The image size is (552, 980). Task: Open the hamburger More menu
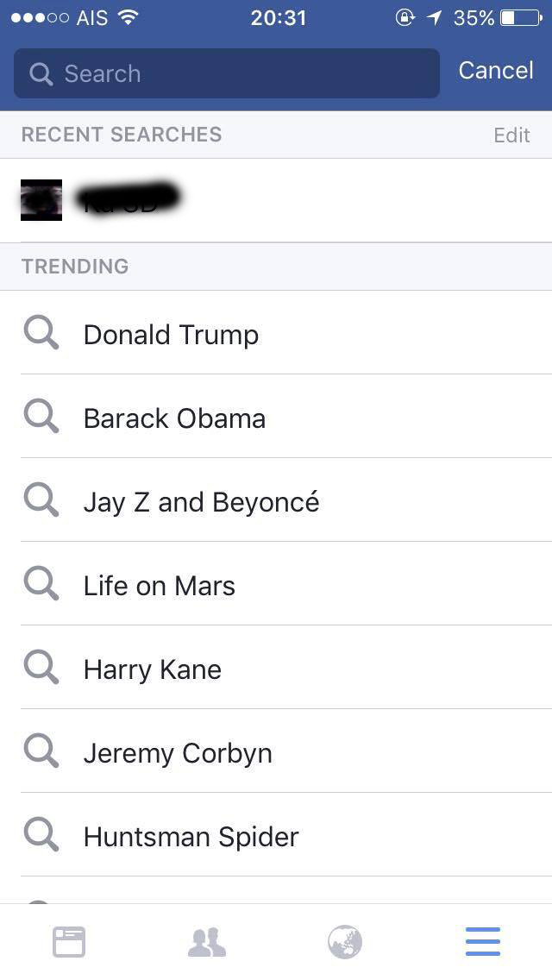pyautogui.click(x=483, y=941)
